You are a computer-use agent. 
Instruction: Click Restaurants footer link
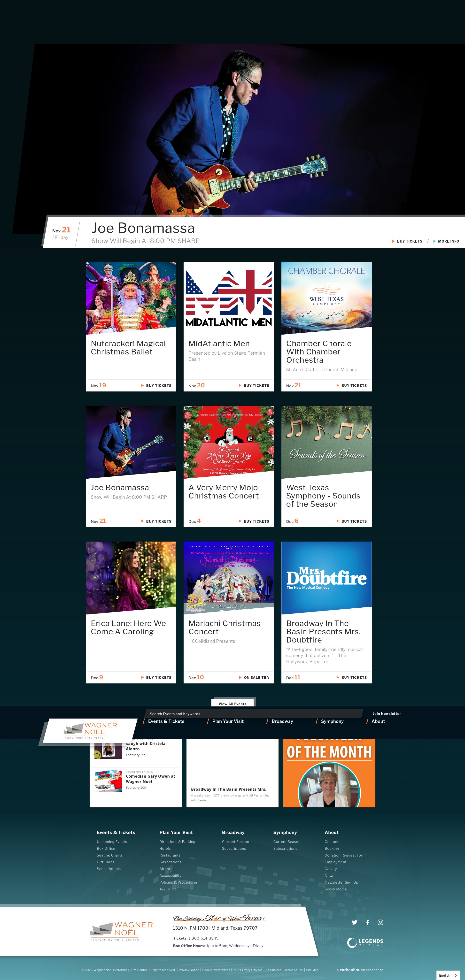pyautogui.click(x=170, y=855)
